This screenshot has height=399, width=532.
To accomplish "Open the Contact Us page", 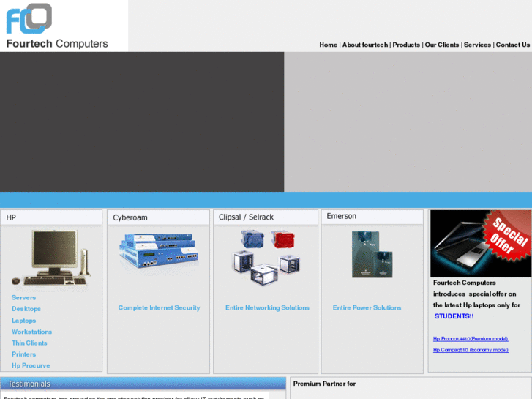I will pos(513,45).
